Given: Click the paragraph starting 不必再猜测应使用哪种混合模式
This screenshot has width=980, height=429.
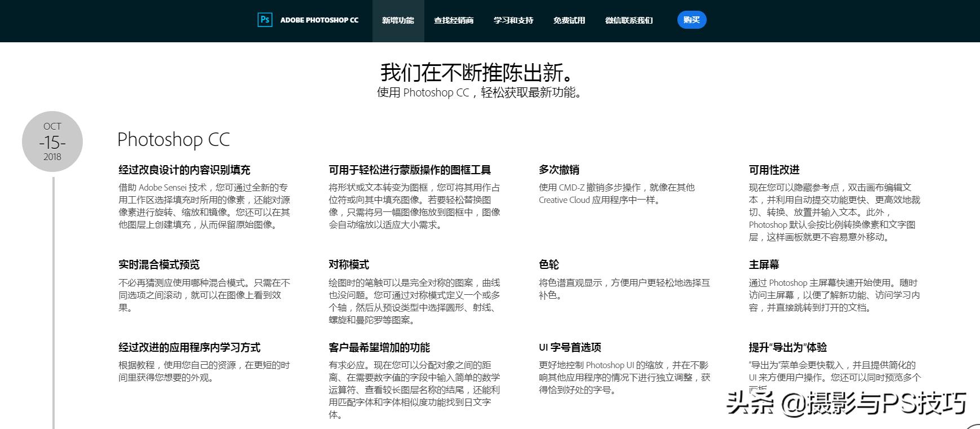Looking at the screenshot, I should [x=205, y=295].
